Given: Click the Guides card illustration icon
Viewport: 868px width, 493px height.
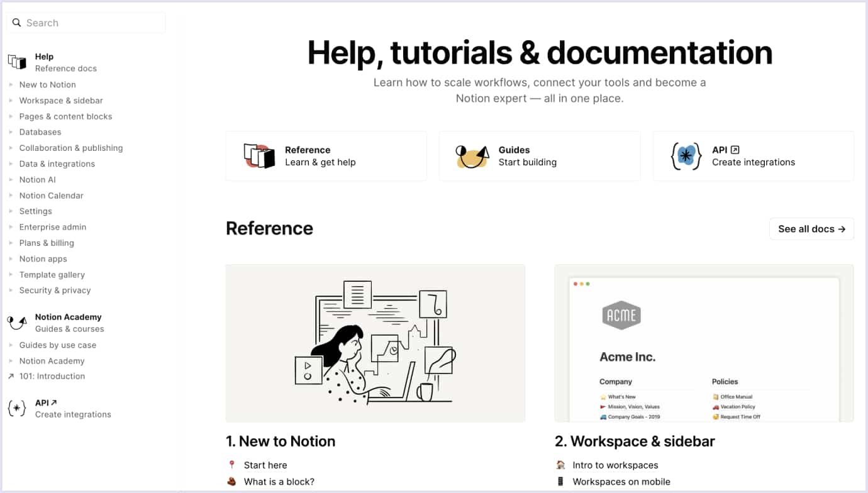Looking at the screenshot, I should [472, 156].
